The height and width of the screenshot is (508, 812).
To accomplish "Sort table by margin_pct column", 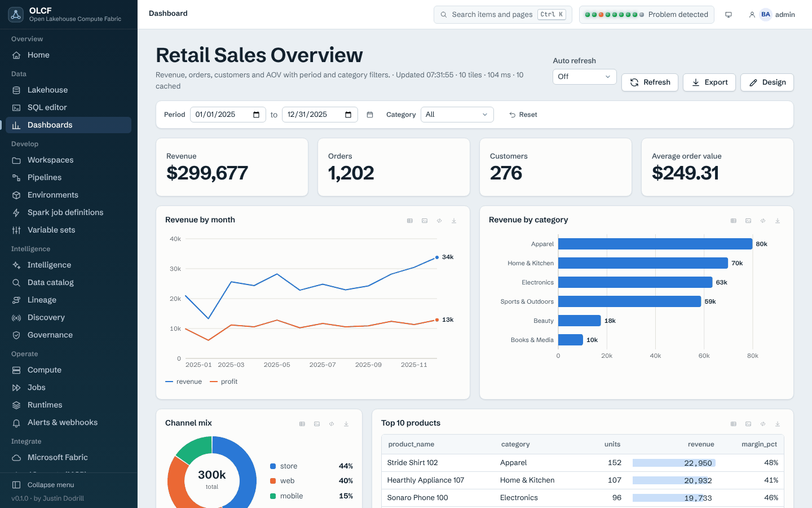I will (x=759, y=444).
